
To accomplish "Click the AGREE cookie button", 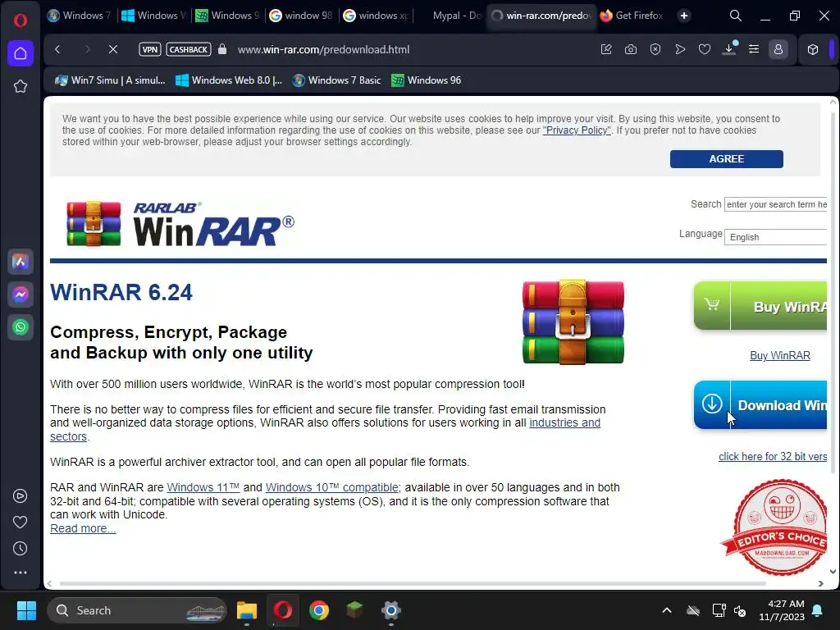I will pos(727,158).
